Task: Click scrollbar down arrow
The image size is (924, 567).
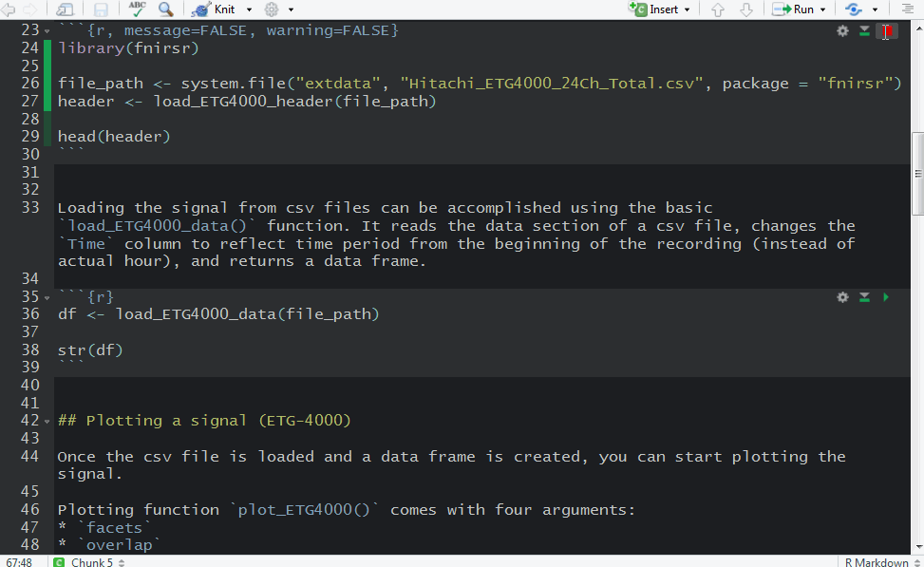Action: (x=917, y=548)
